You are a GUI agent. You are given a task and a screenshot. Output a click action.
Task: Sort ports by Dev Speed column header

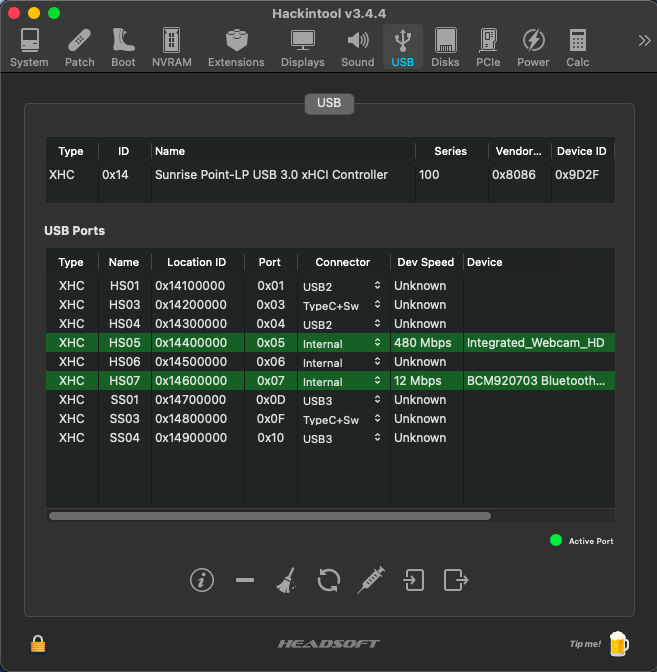[426, 262]
